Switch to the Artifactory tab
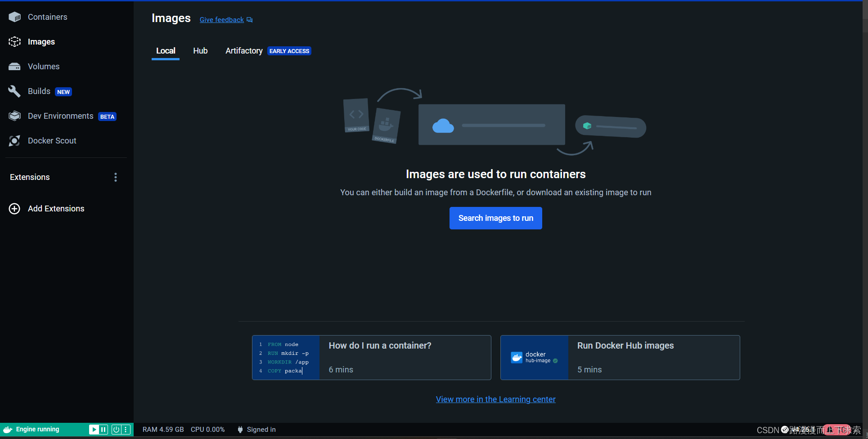 point(244,51)
